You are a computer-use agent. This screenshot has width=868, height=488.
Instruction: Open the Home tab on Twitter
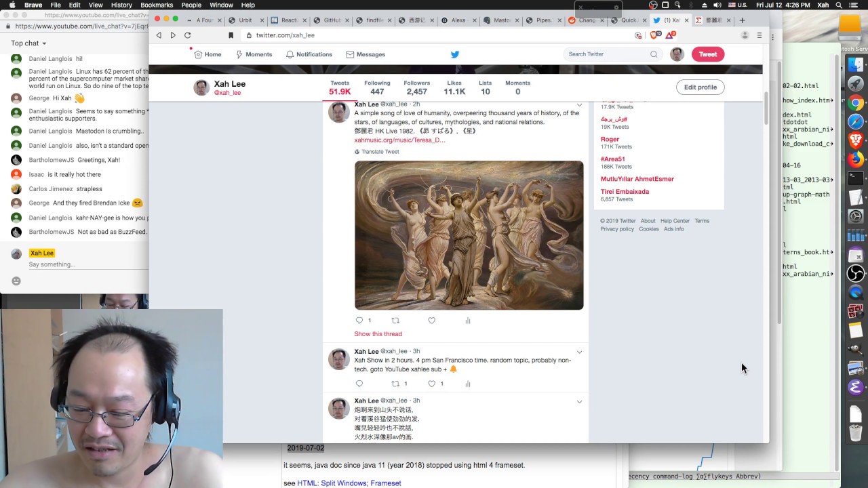tap(208, 54)
